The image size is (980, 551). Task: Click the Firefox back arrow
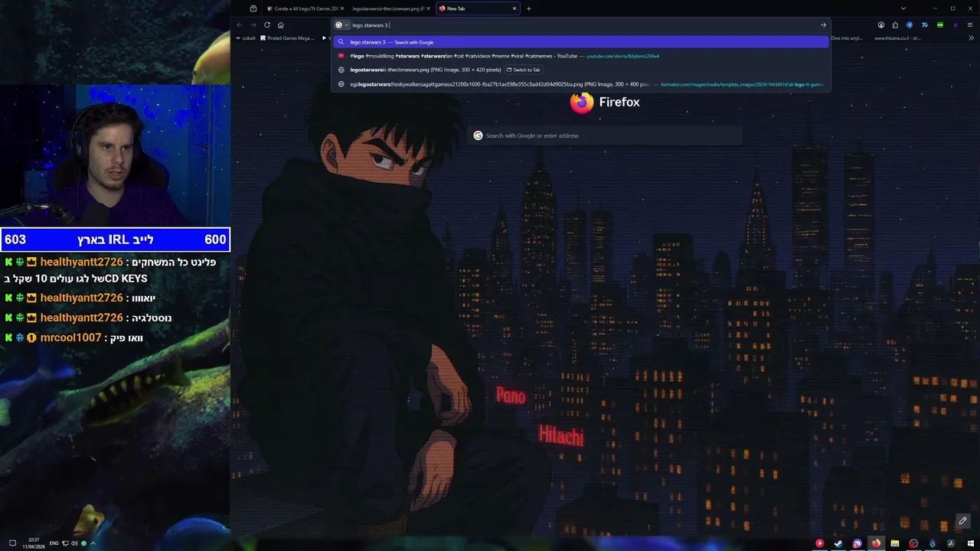point(239,25)
